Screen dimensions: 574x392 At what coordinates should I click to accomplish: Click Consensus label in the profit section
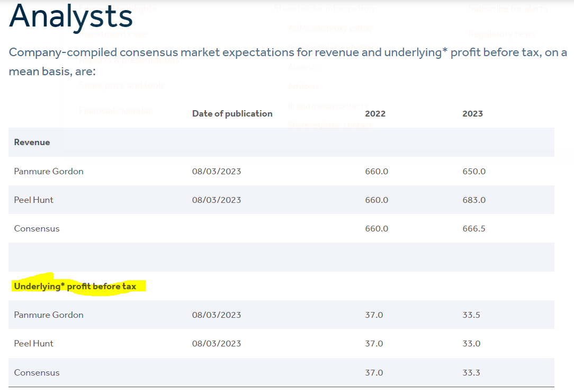37,372
